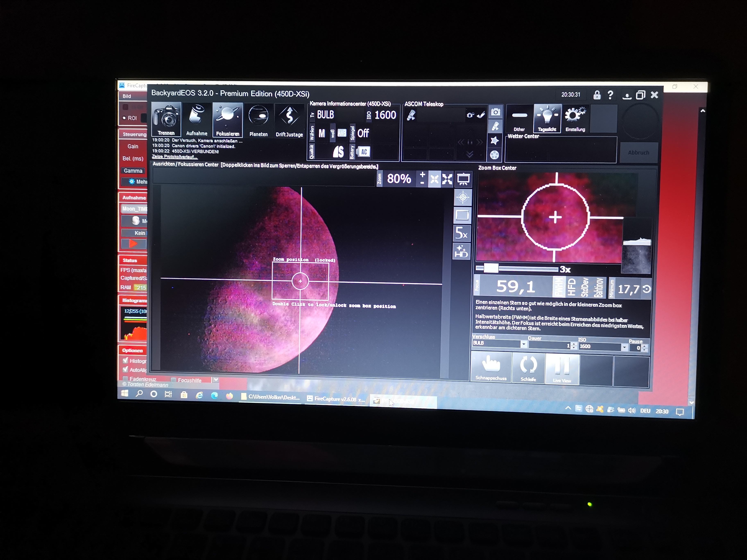Click the Trennen camera disconnect icon

pyautogui.click(x=166, y=119)
